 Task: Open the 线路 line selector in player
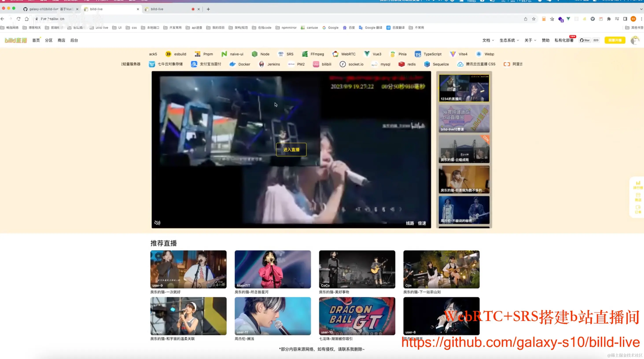410,223
